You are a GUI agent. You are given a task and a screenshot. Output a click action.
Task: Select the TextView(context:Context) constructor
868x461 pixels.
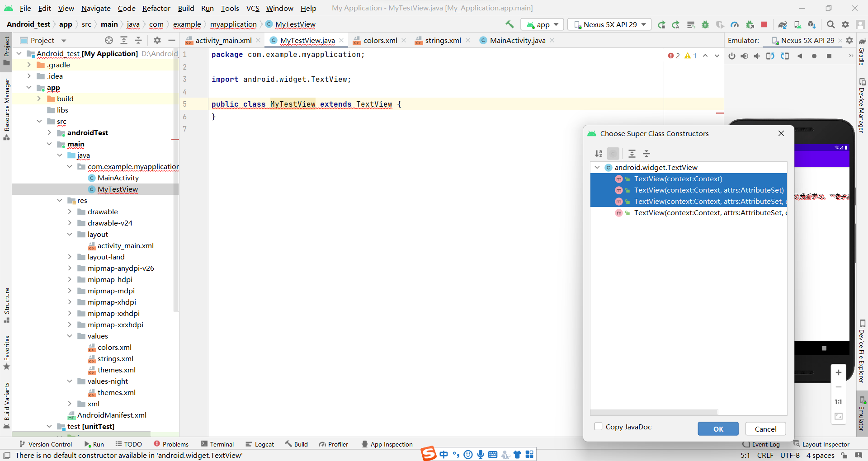pos(678,179)
